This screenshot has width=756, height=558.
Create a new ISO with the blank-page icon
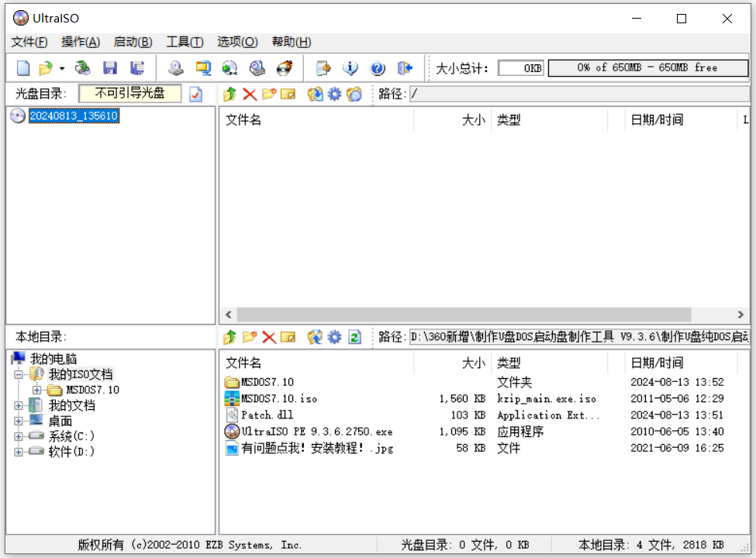point(23,68)
